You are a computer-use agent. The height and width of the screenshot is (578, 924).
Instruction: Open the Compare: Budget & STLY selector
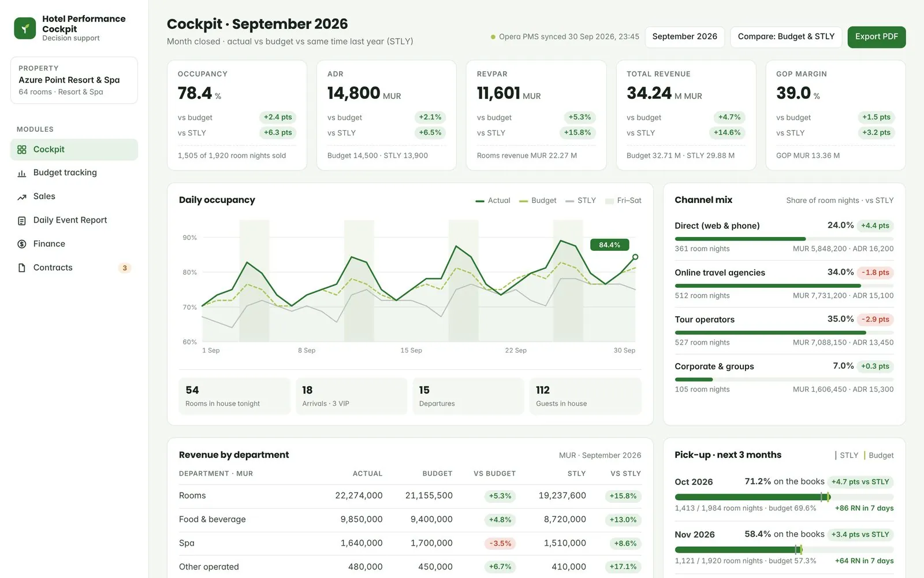786,36
